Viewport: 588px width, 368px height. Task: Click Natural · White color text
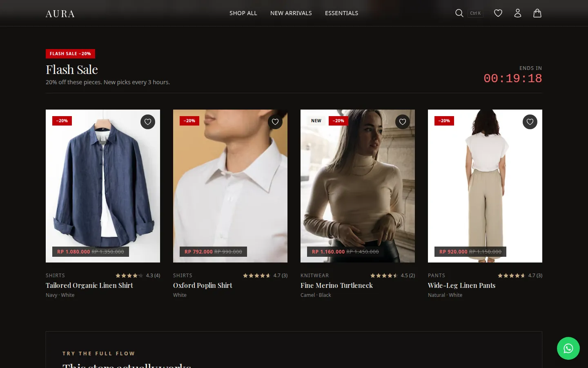pyautogui.click(x=445, y=295)
